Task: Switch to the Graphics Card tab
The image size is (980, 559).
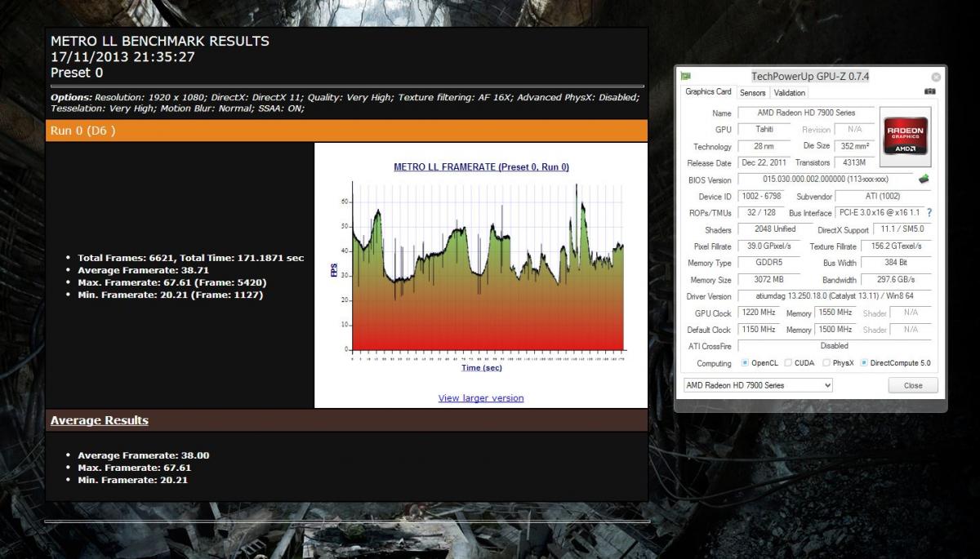Action: pos(708,92)
